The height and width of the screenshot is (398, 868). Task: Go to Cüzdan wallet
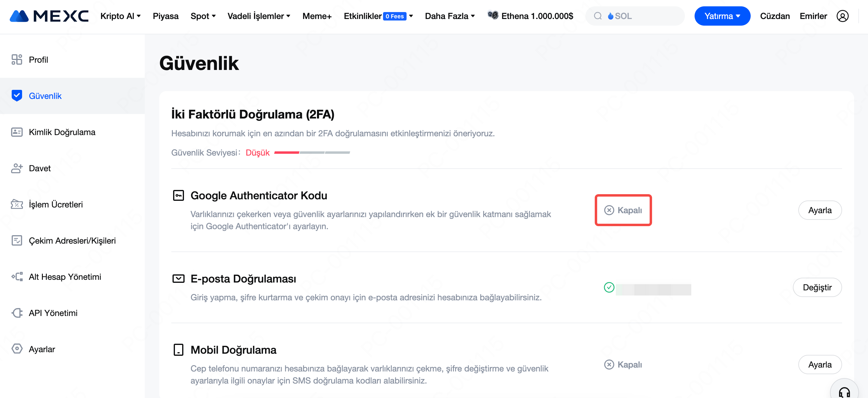click(775, 16)
